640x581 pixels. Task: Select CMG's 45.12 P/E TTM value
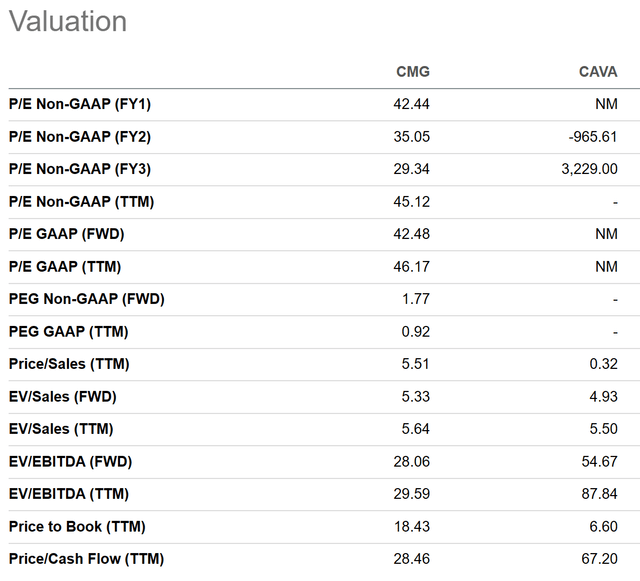pos(411,202)
